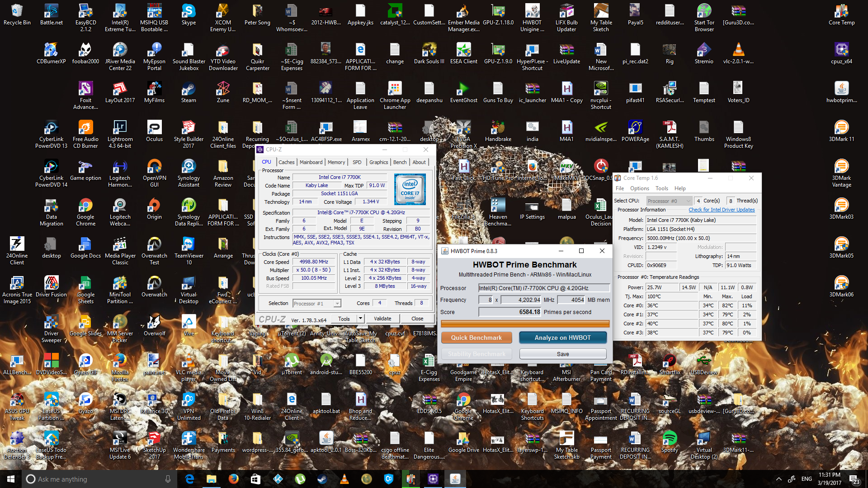Launch TeamViewer 10 from the desktop
The width and height of the screenshot is (868, 488).
tap(189, 251)
